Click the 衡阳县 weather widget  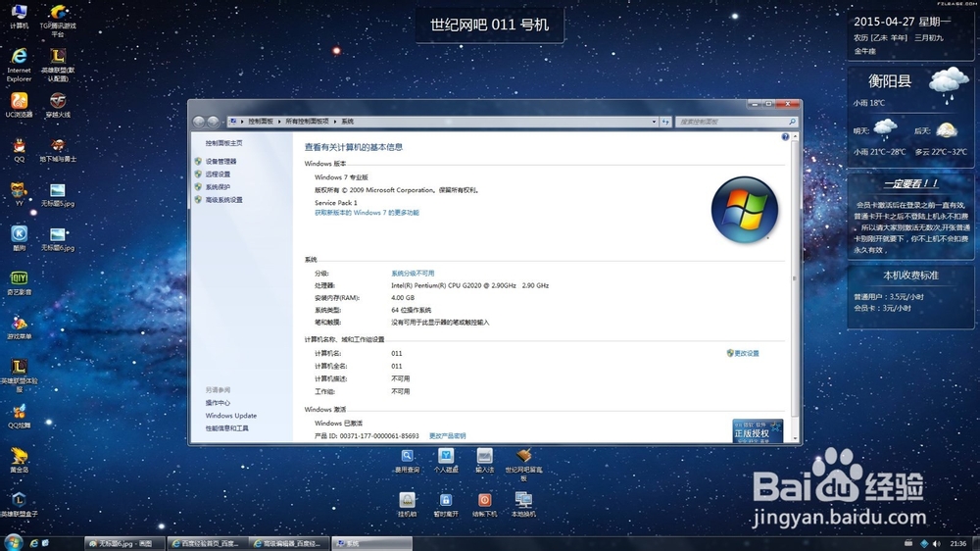click(x=910, y=116)
